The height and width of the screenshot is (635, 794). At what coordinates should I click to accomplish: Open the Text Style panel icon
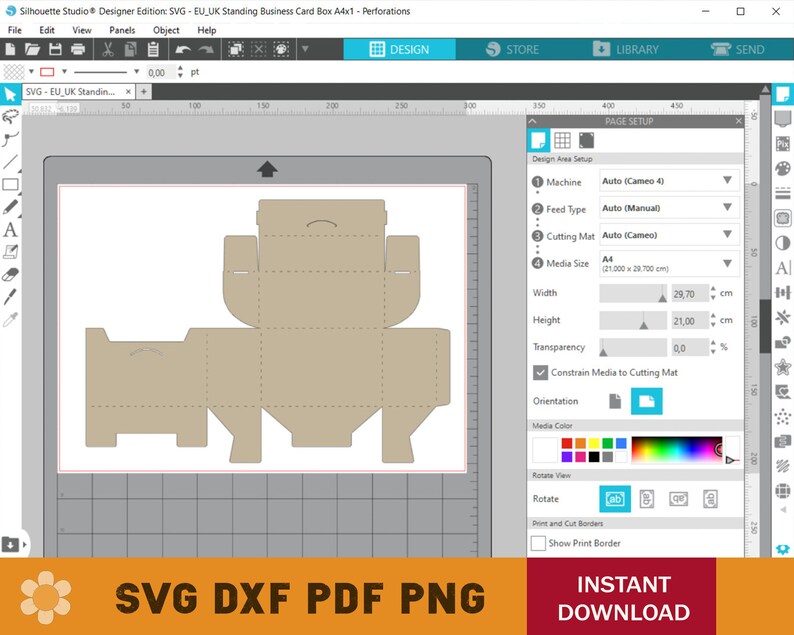[782, 267]
